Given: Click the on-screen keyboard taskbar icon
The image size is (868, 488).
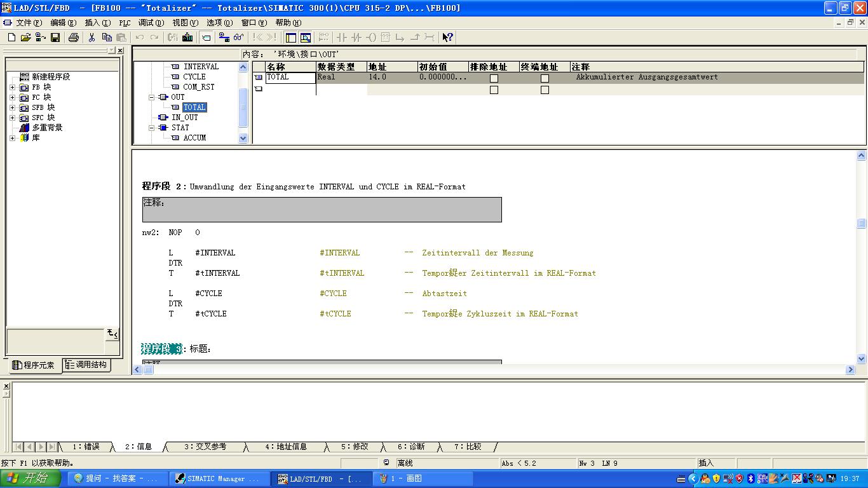Looking at the screenshot, I should pyautogui.click(x=682, y=478).
